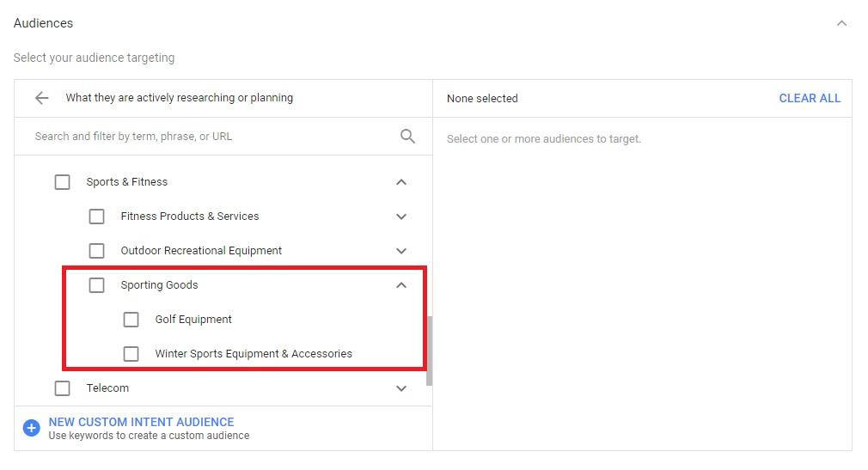Click the back arrow icon

coord(41,98)
